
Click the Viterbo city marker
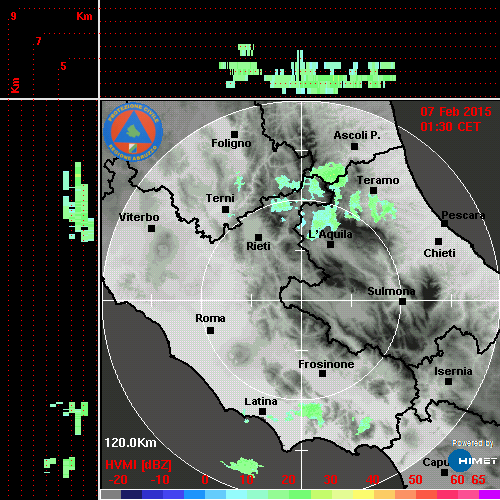point(151,228)
